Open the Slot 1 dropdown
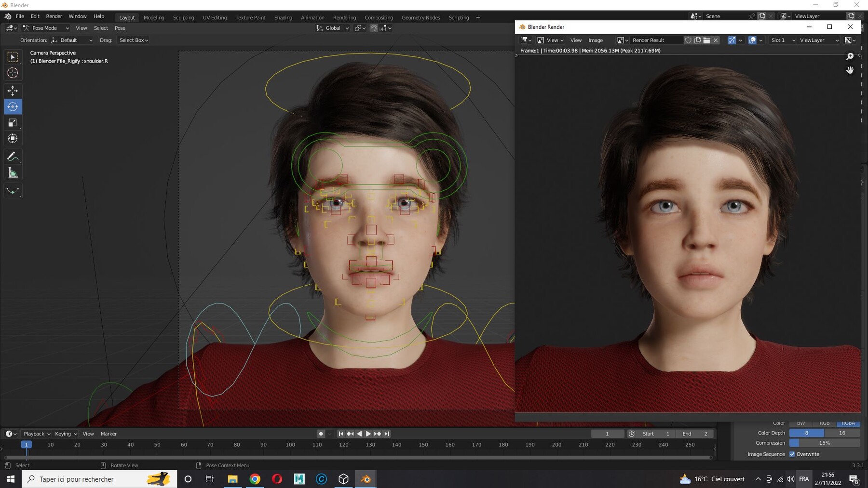The image size is (868, 488). 782,40
